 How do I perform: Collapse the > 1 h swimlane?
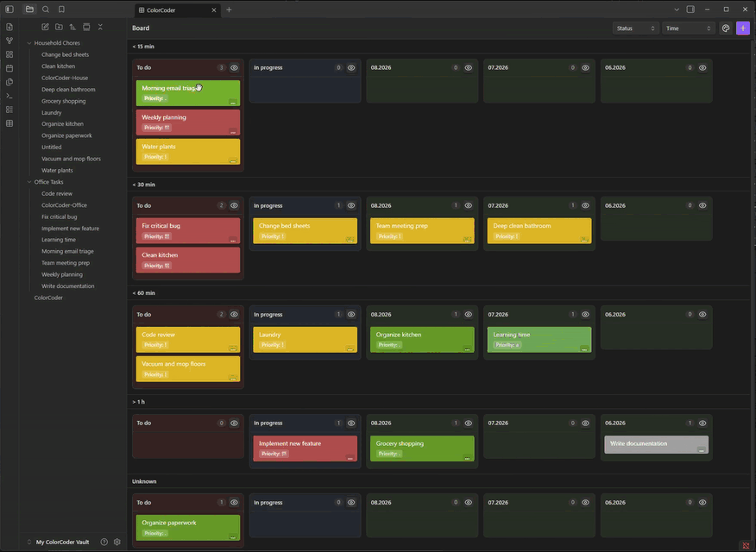(x=138, y=402)
